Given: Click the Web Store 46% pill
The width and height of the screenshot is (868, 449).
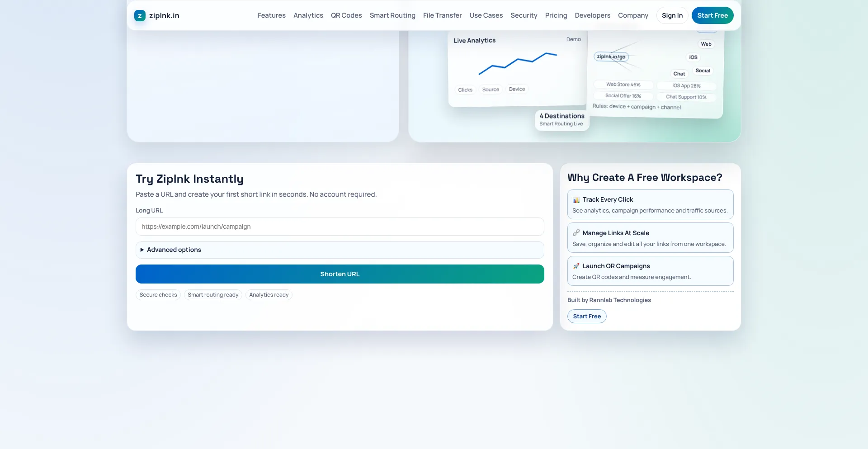Looking at the screenshot, I should coord(623,85).
